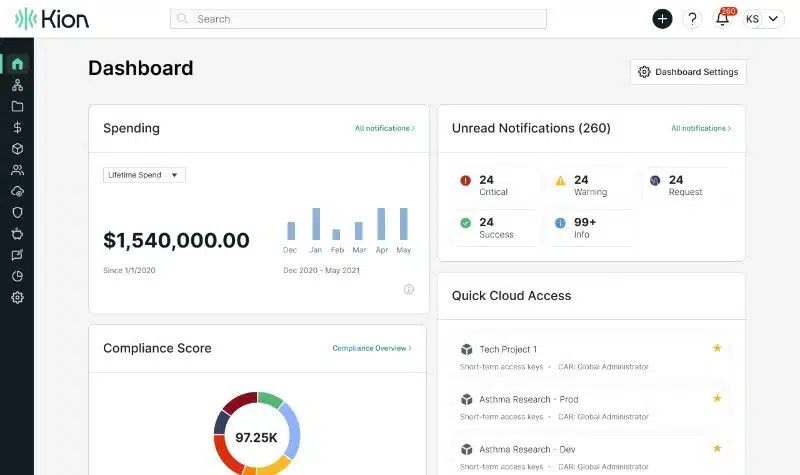Viewport: 800px width, 475px height.
Task: Open the organization chart sidebar icon
Action: click(17, 85)
